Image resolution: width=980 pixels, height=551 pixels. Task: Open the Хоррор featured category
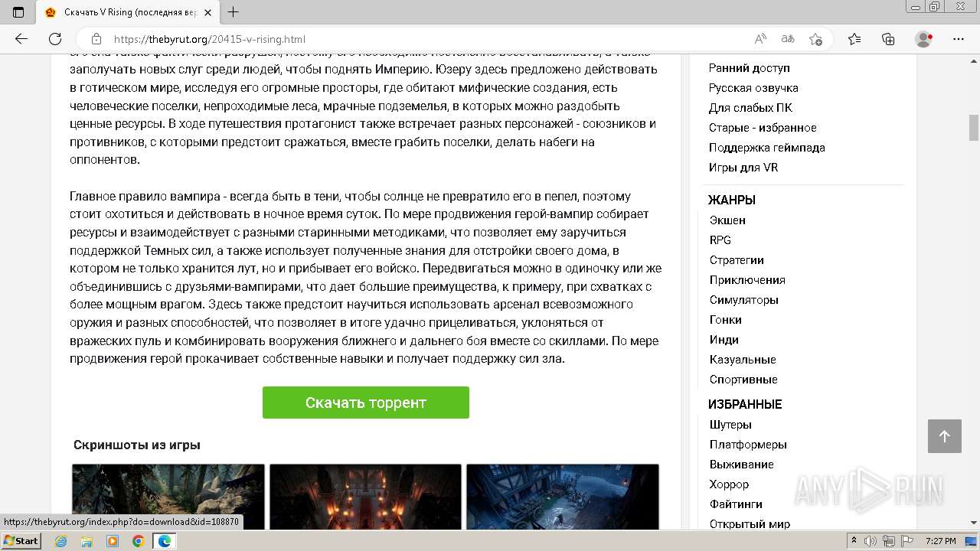729,484
